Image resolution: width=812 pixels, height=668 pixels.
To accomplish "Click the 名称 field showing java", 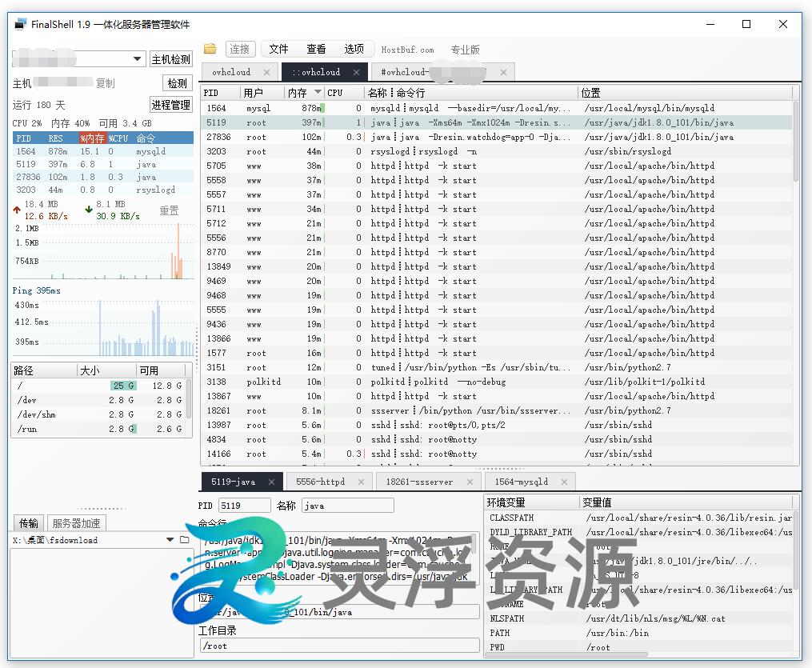I will coord(348,506).
